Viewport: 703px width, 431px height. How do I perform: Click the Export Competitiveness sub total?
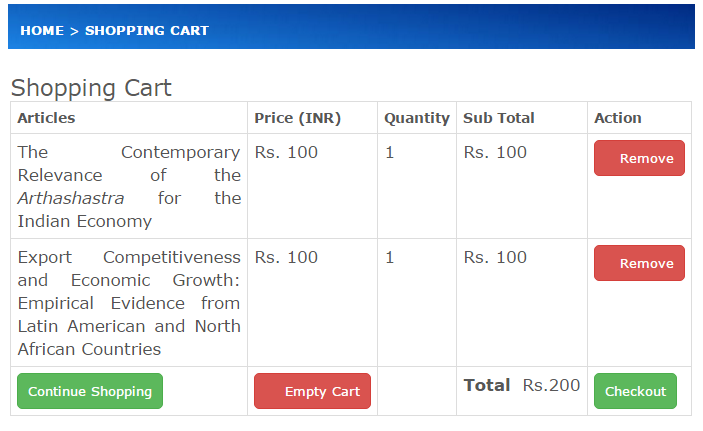click(495, 257)
